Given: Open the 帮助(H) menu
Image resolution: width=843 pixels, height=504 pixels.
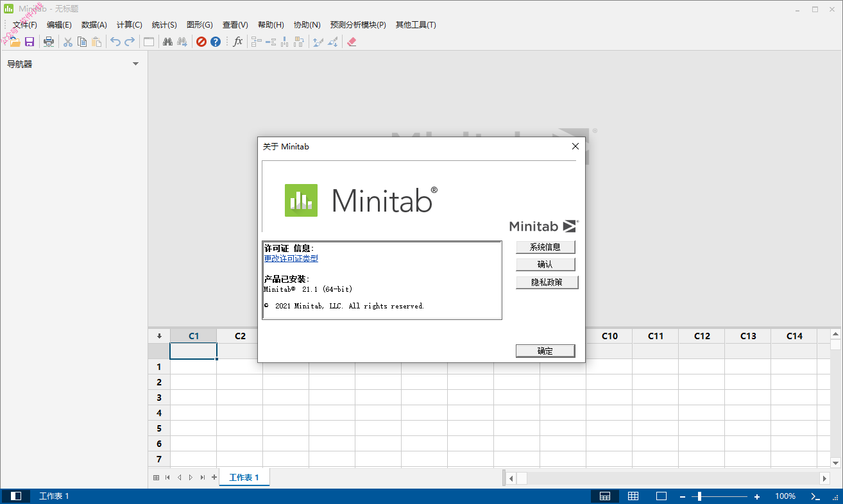Looking at the screenshot, I should coord(271,25).
